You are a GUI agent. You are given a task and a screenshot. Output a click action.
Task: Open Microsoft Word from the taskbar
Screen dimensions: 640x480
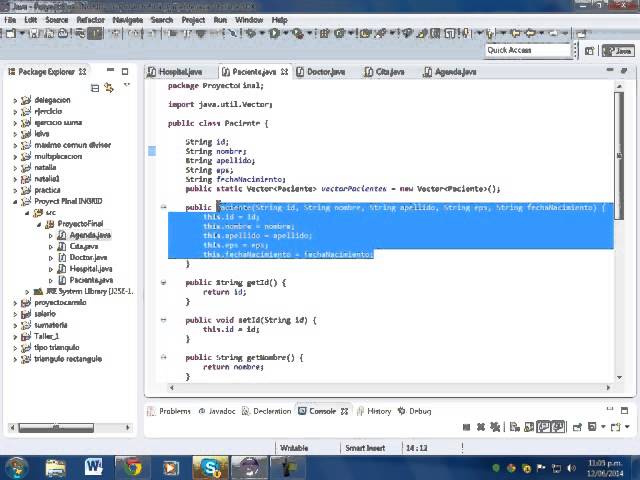tap(93, 467)
